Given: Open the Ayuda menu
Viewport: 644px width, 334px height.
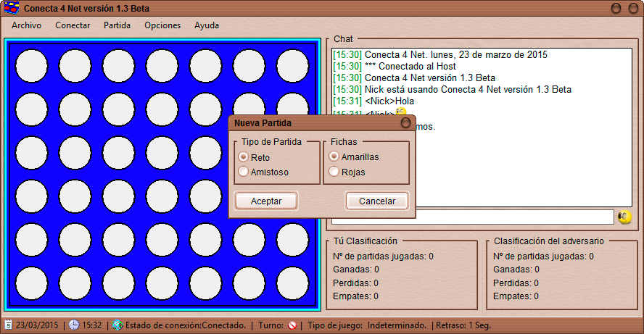Looking at the screenshot, I should point(207,25).
